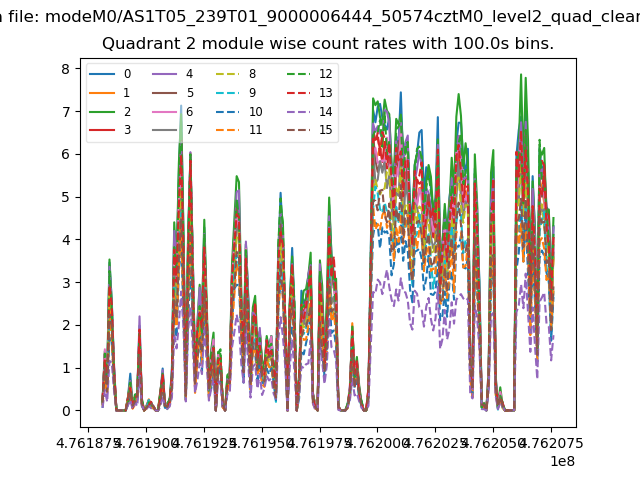Select legend label 3

127,130
